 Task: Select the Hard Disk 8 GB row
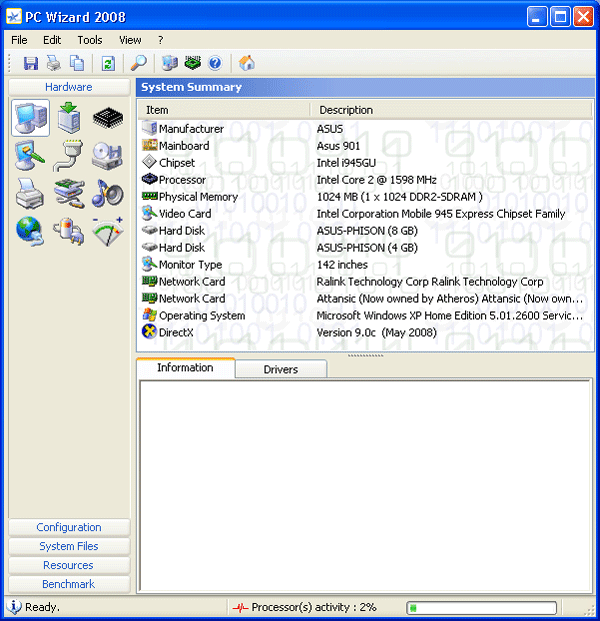[365, 231]
